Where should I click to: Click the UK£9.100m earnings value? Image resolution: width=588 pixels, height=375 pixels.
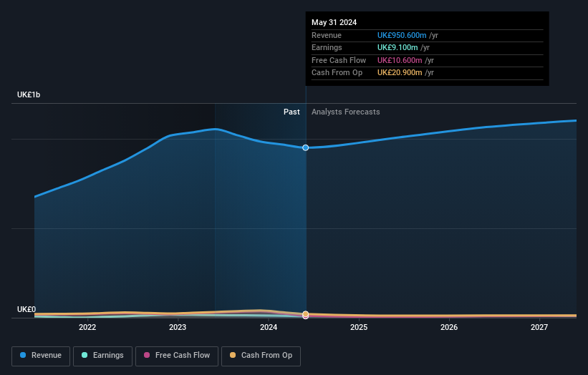tap(397, 47)
